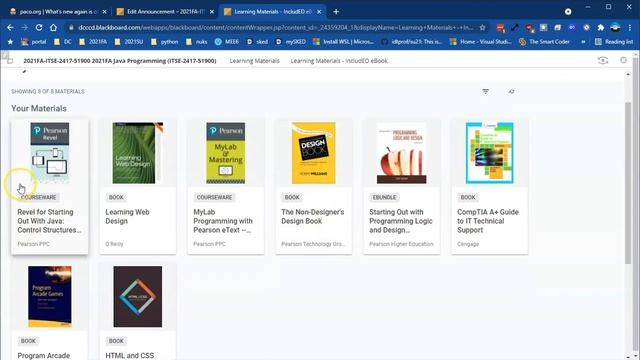The width and height of the screenshot is (640, 360).
Task: Click the filter materials icon
Action: [x=485, y=91]
